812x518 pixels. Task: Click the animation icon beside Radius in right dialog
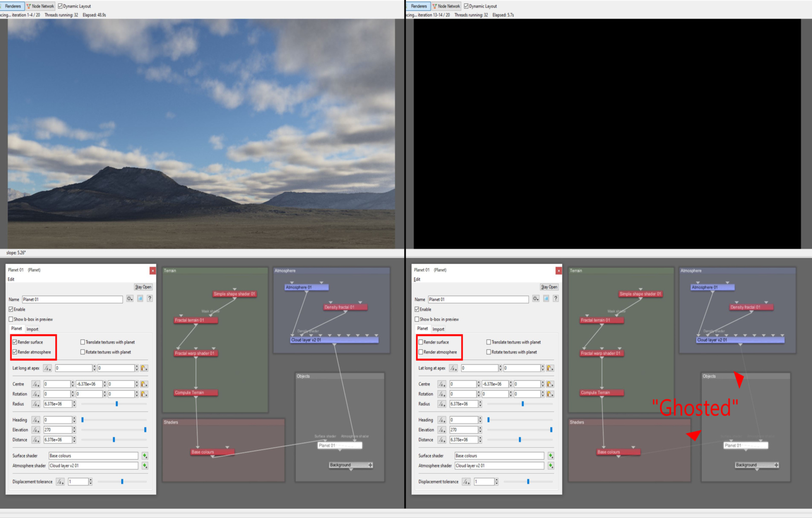(442, 404)
